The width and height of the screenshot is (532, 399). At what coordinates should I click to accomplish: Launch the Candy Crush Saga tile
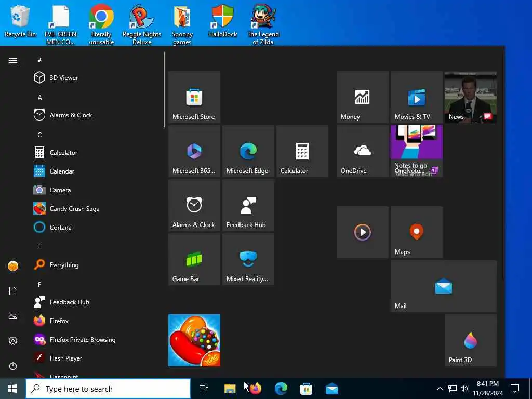click(x=194, y=340)
